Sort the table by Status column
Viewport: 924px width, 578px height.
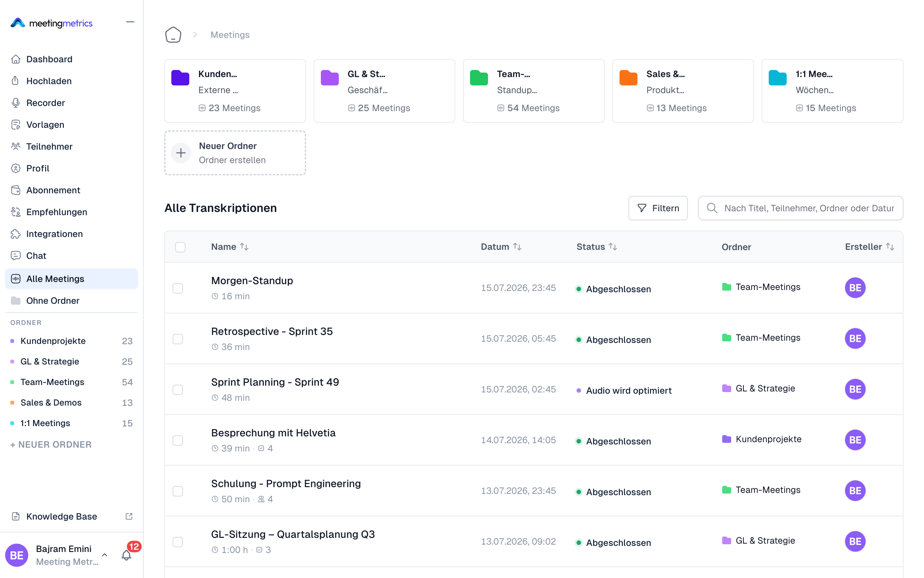[x=597, y=247]
